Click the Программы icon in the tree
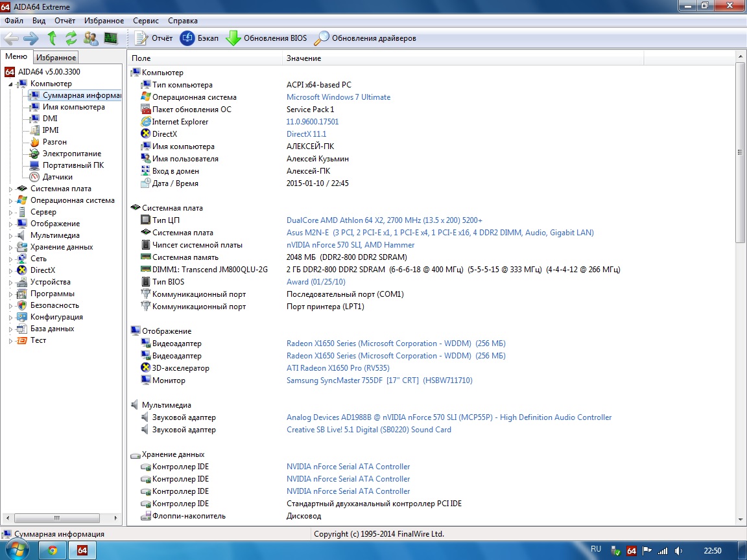This screenshot has height=560, width=747. (x=22, y=294)
